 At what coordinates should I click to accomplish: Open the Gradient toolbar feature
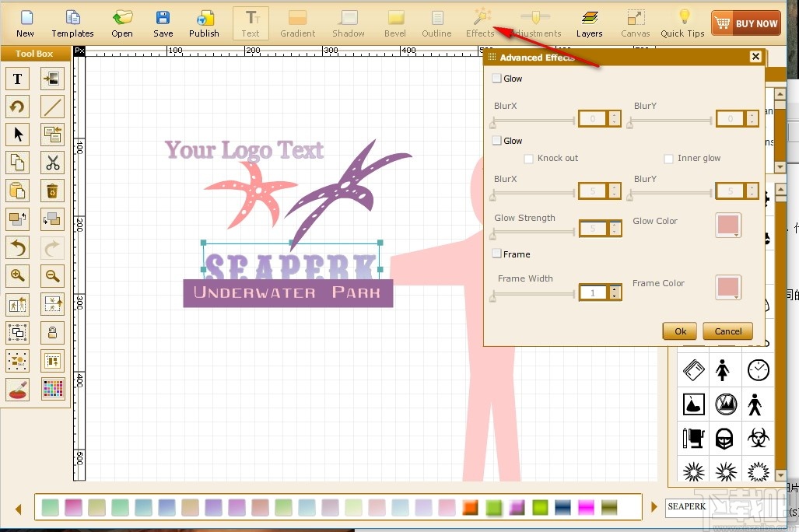[x=297, y=23]
